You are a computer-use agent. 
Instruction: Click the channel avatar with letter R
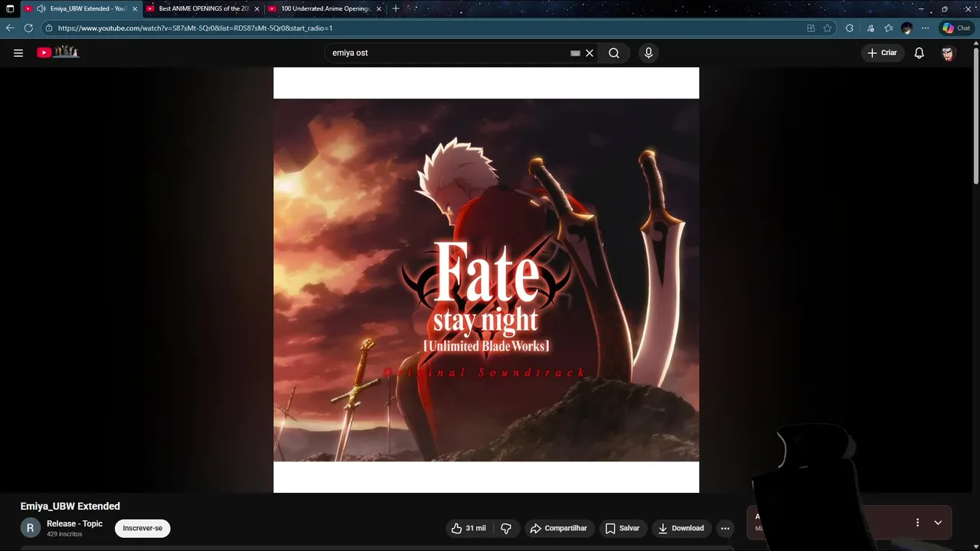(x=31, y=528)
